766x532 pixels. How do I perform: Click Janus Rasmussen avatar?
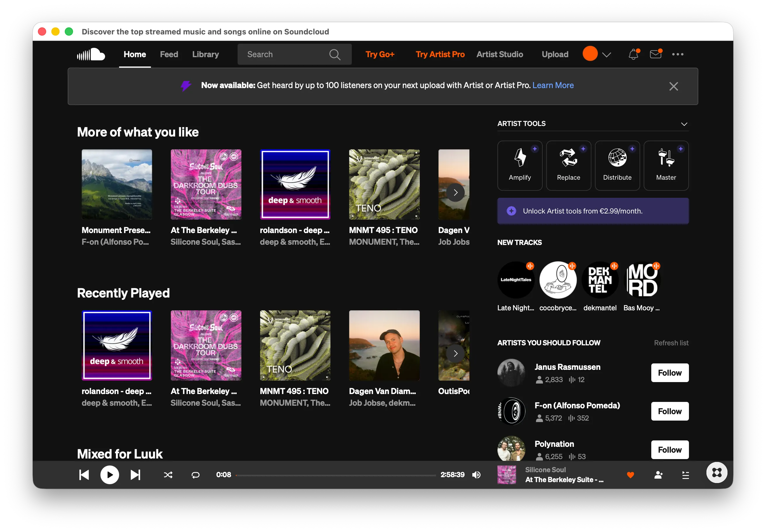click(x=511, y=372)
